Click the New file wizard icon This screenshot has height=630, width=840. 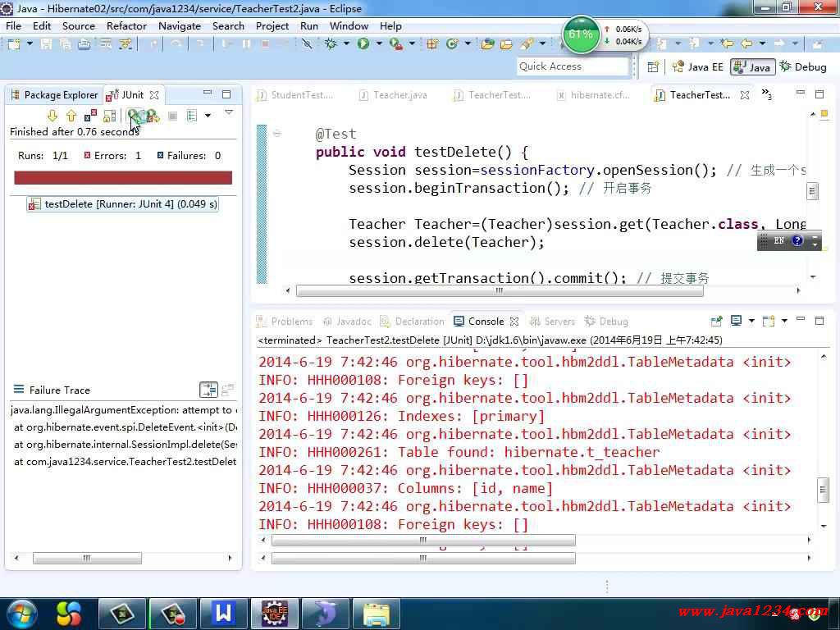13,44
